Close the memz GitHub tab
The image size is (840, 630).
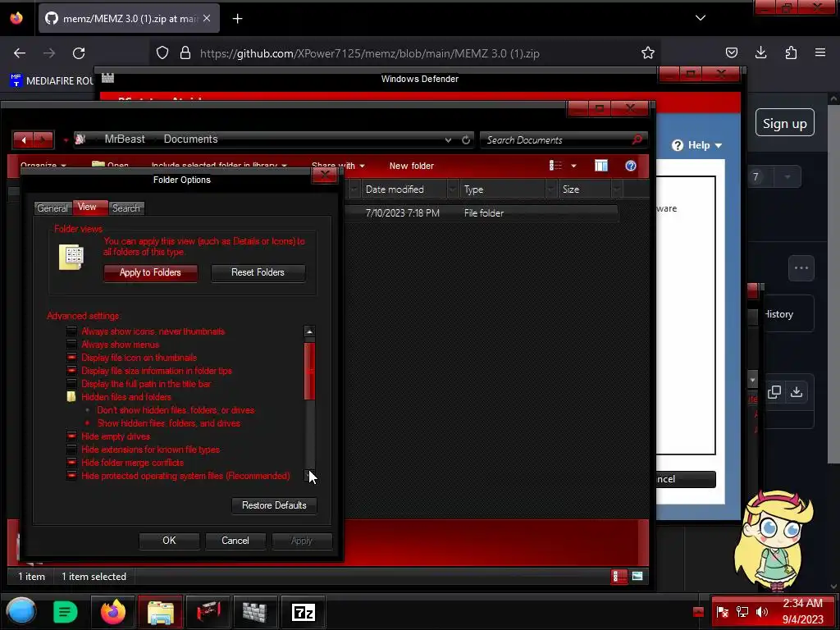pyautogui.click(x=207, y=18)
